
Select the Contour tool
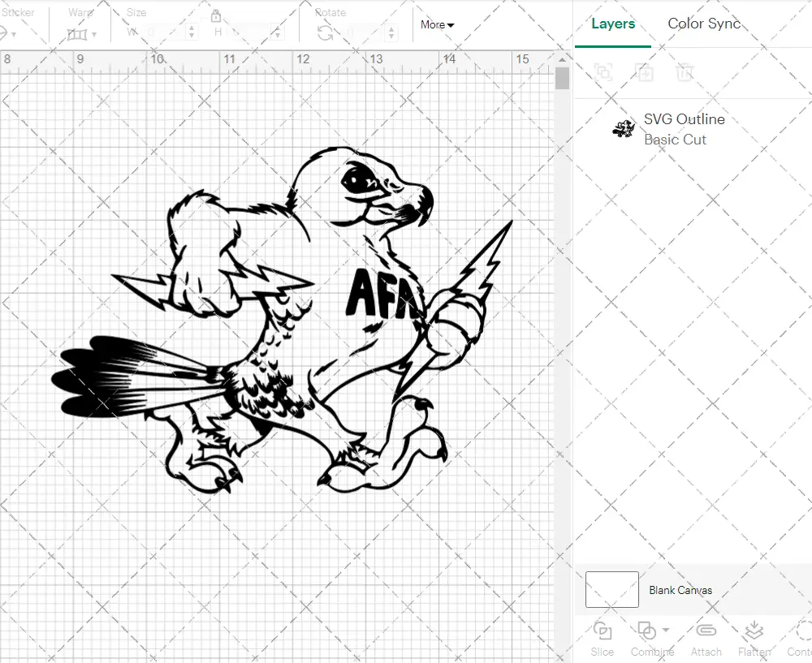click(801, 638)
